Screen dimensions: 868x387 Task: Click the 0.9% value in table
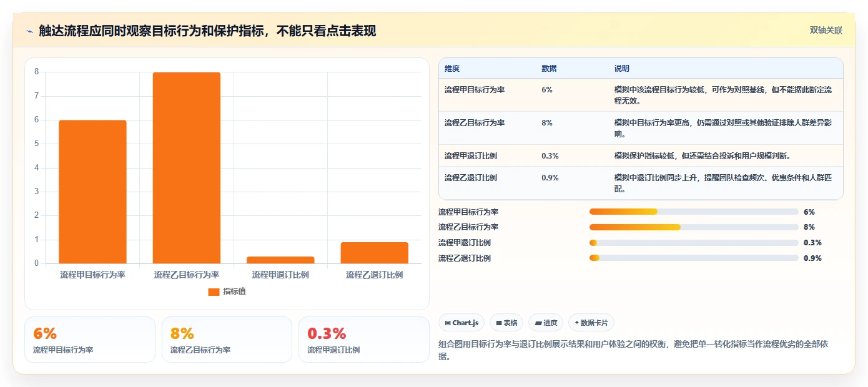click(550, 178)
